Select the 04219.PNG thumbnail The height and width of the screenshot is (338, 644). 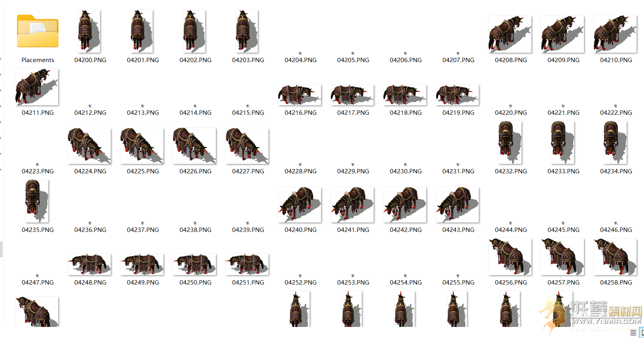click(457, 95)
